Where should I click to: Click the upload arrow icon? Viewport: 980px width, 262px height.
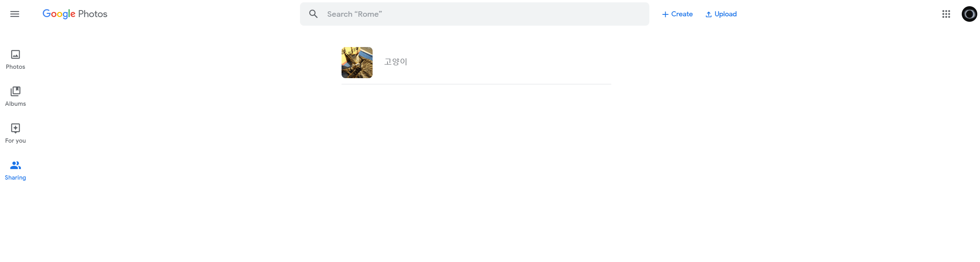[708, 14]
